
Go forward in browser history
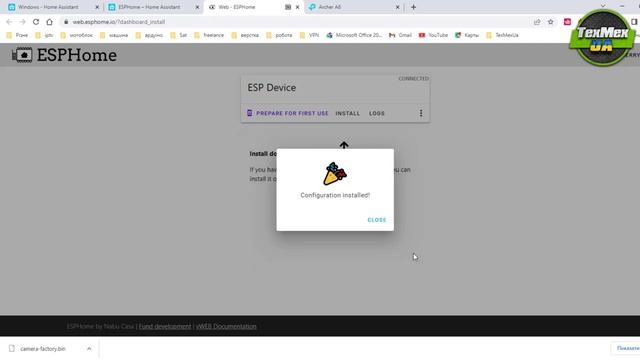[x=22, y=22]
